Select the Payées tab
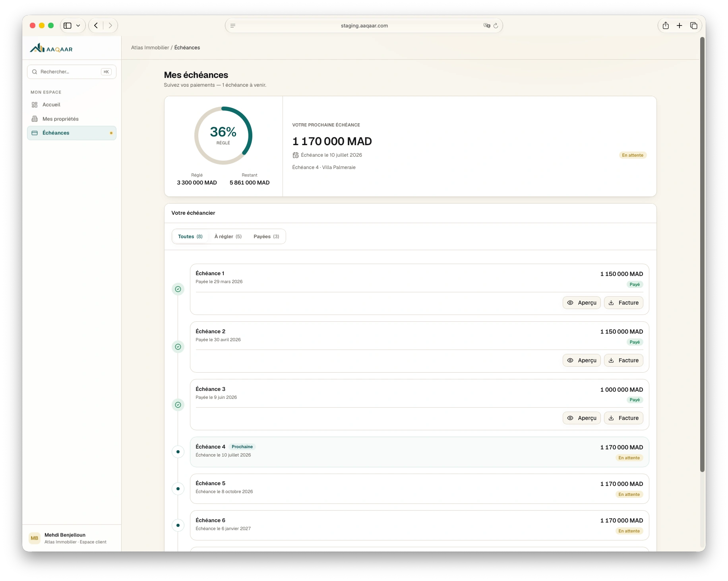Screen dimensions: 728x581 [x=266, y=236]
